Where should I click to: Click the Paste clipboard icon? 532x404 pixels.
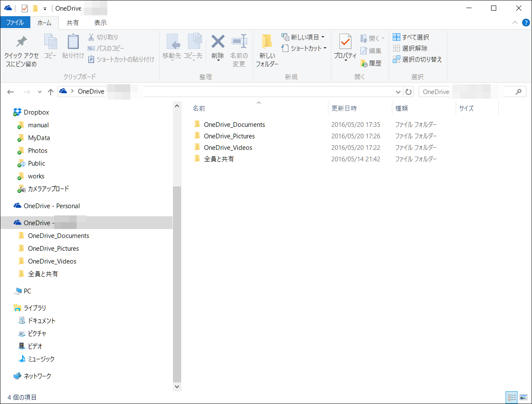tap(73, 42)
